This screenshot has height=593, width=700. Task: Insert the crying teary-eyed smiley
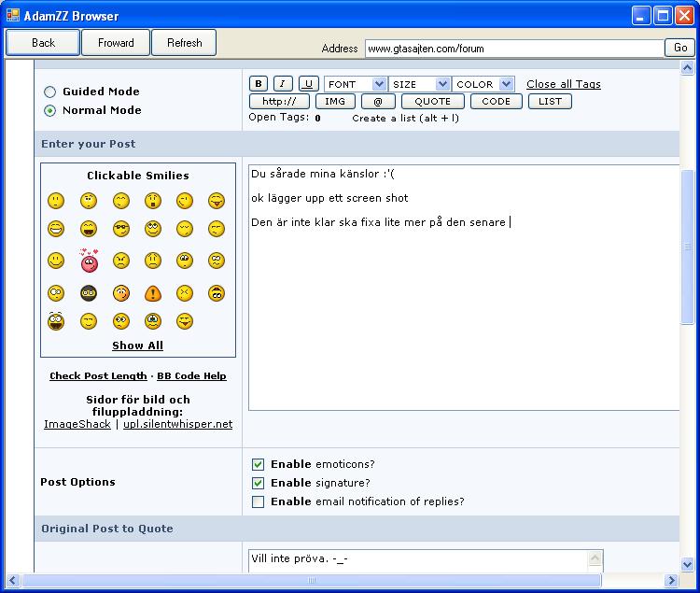point(153,321)
